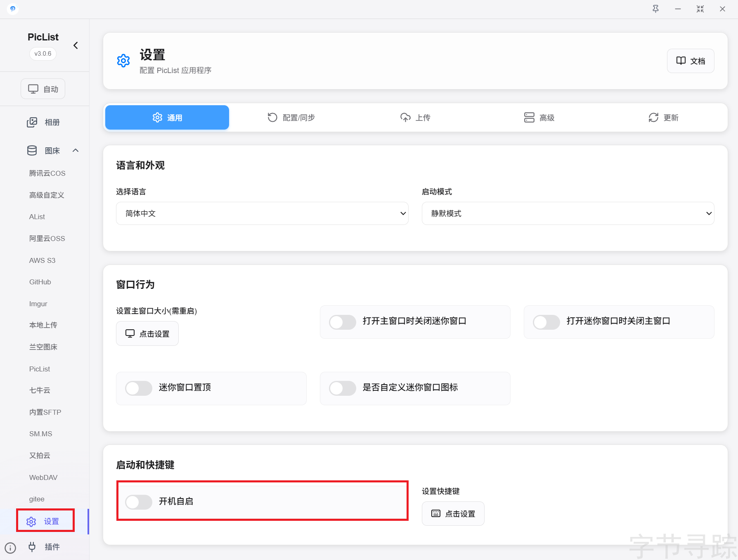Click the 文档 button
738x560 pixels.
691,61
